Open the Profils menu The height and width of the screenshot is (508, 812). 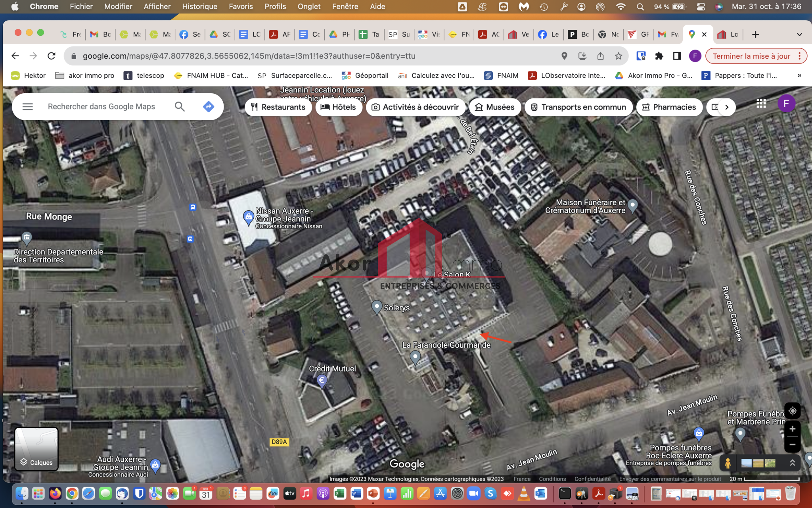[275, 6]
